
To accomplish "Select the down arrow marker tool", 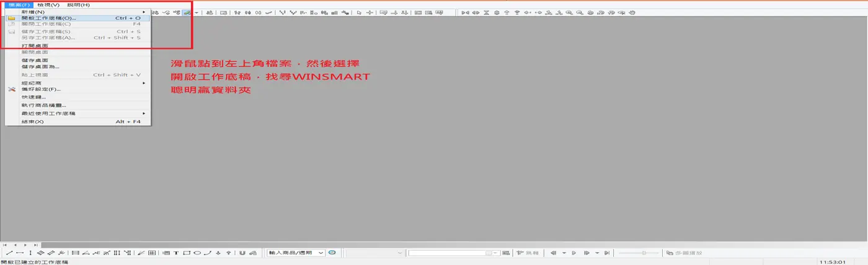I will (x=218, y=253).
